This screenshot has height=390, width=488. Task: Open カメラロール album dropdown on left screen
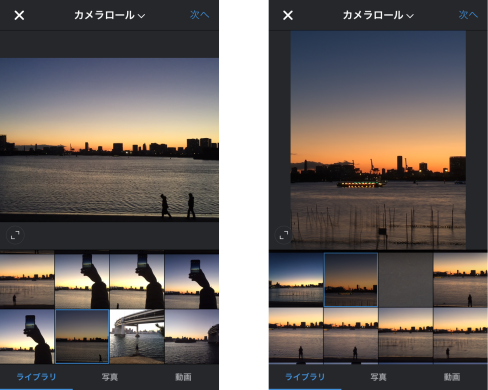109,15
